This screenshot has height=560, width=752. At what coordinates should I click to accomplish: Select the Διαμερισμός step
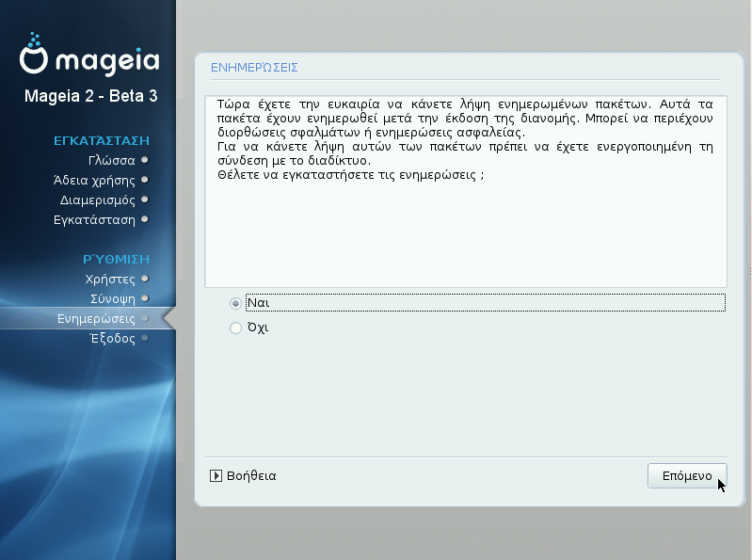click(x=97, y=200)
